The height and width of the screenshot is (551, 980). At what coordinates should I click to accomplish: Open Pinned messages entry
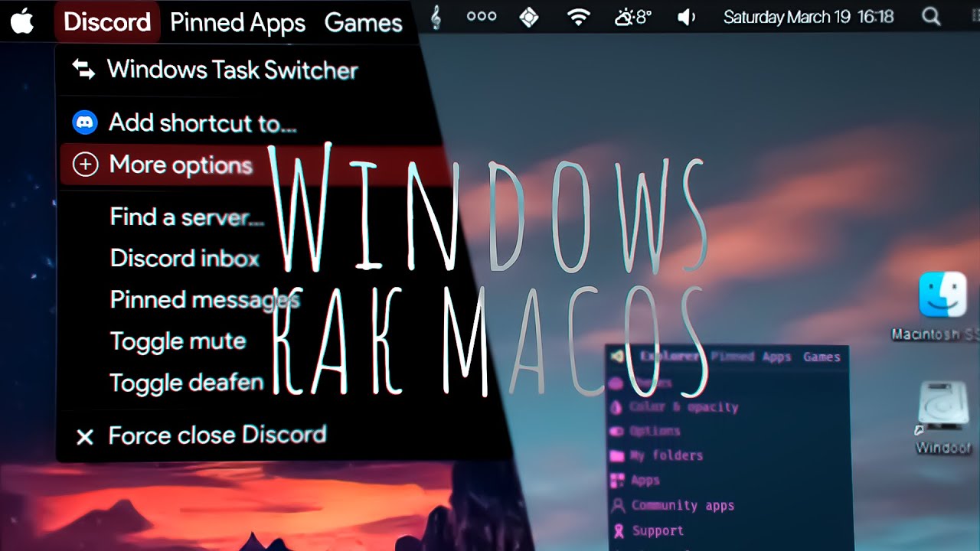point(204,299)
